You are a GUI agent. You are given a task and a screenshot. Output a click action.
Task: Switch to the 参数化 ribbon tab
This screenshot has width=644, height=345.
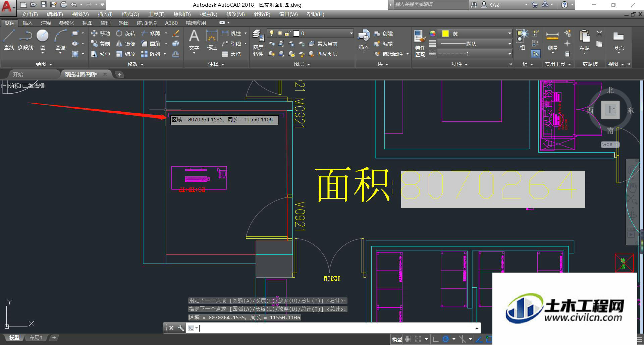click(66, 23)
